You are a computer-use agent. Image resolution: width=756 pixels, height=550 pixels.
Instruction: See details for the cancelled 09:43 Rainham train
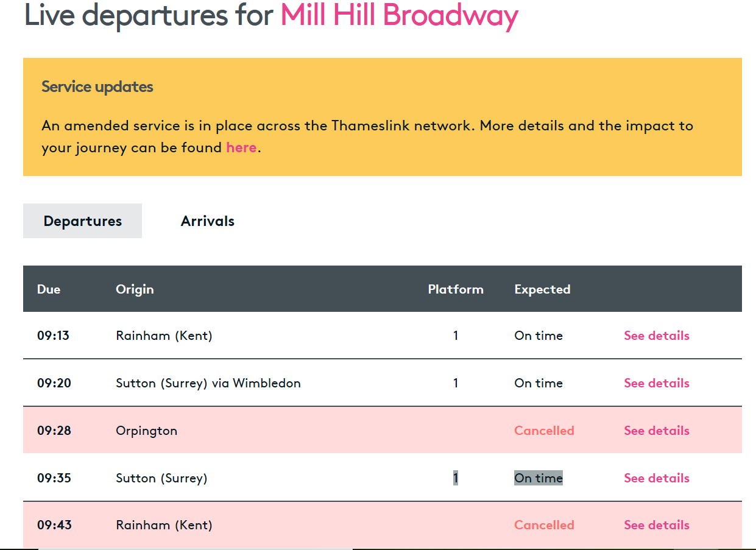point(657,525)
